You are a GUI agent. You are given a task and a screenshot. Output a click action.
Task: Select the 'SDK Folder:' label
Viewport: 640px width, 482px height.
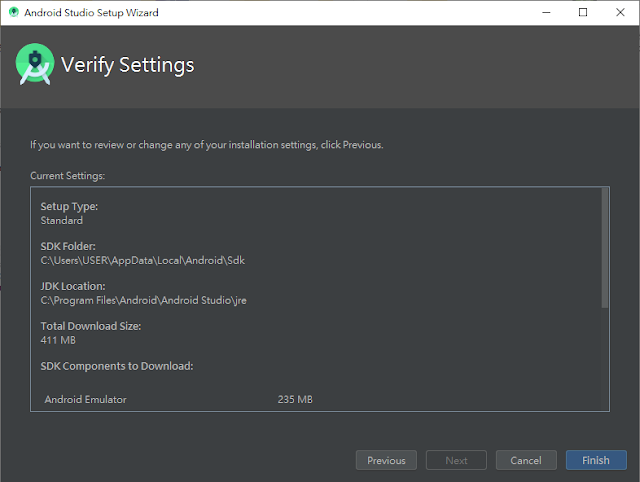point(68,247)
